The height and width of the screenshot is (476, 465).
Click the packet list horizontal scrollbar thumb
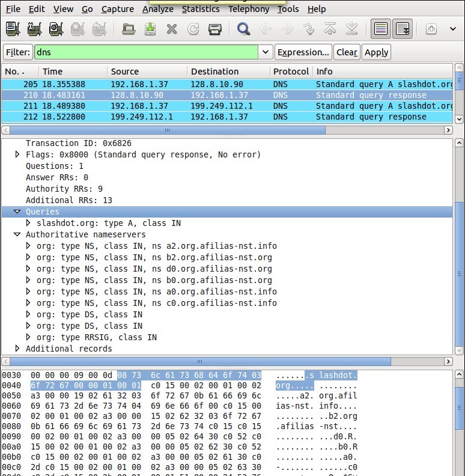click(x=168, y=130)
